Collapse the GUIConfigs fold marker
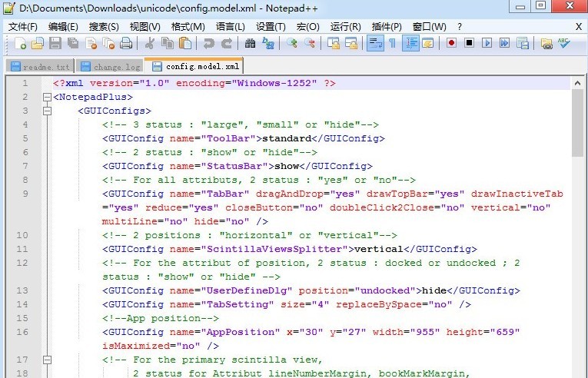 coord(47,111)
